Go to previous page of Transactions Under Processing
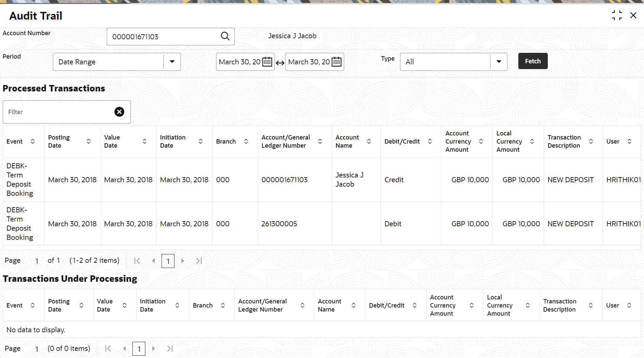Viewport: 644px width, 358px height. click(124, 349)
